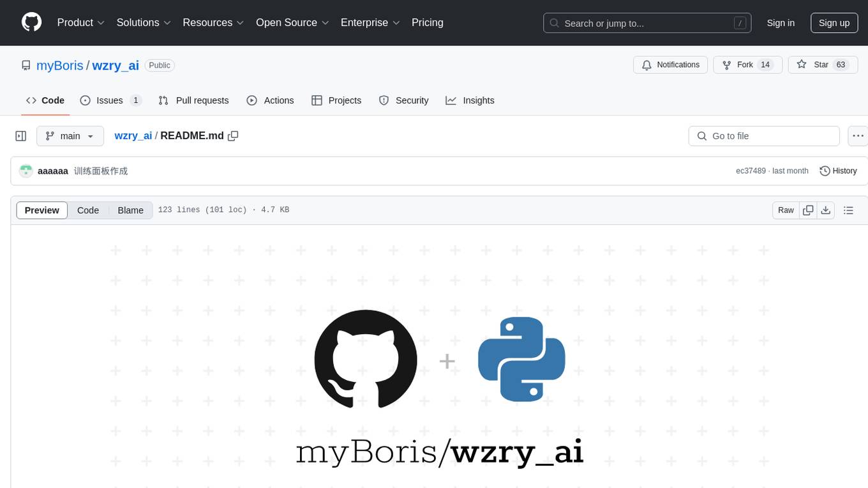
Task: Select the Blame view
Action: [x=130, y=210]
